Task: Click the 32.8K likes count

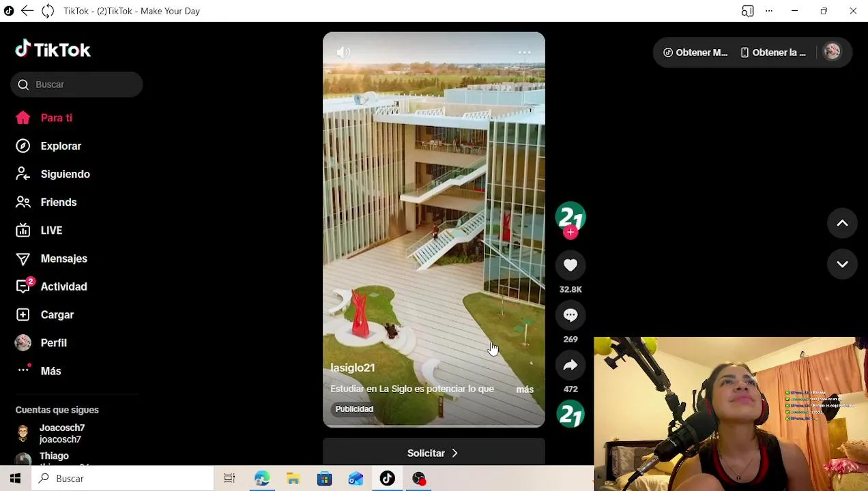Action: pyautogui.click(x=570, y=290)
